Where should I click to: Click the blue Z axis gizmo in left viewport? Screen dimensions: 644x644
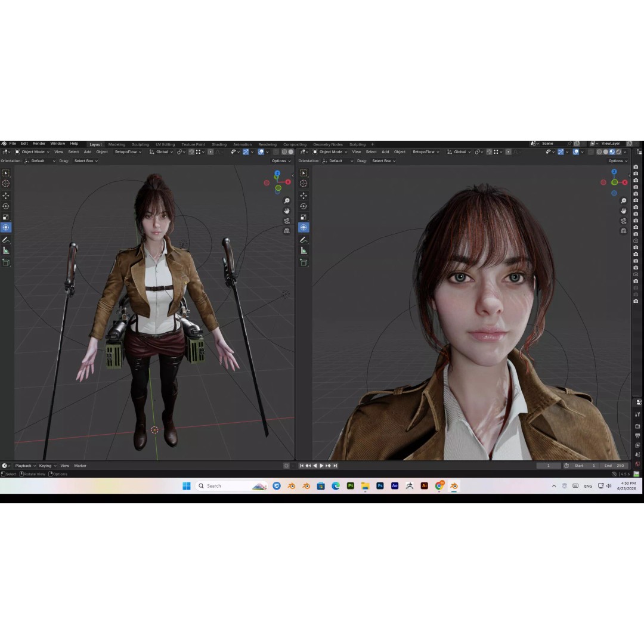(277, 174)
